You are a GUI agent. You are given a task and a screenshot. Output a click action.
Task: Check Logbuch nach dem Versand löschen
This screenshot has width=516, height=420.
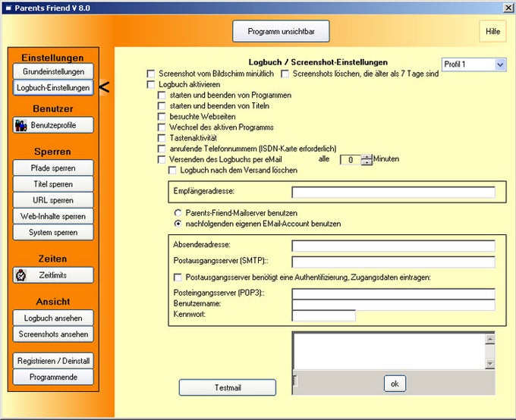[x=172, y=171]
